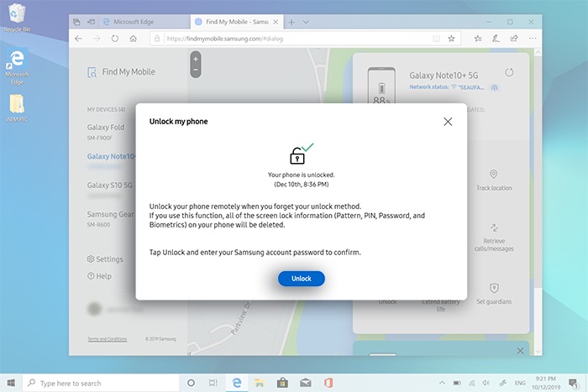Screen dimensions: 588x392
Task: Add page to favorites star
Action: point(451,39)
